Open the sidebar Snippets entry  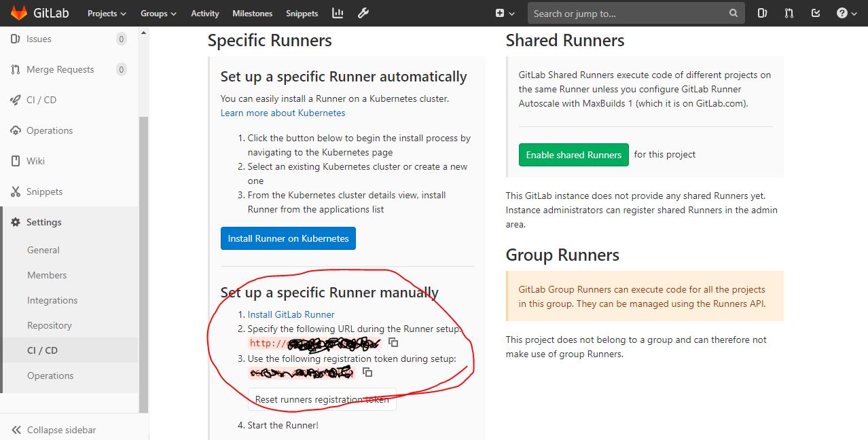click(x=44, y=191)
